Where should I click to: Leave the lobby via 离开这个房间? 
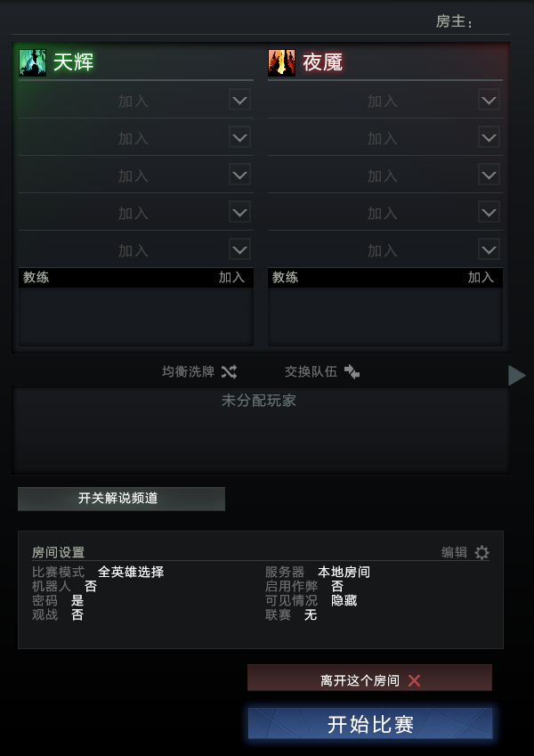pyautogui.click(x=360, y=680)
